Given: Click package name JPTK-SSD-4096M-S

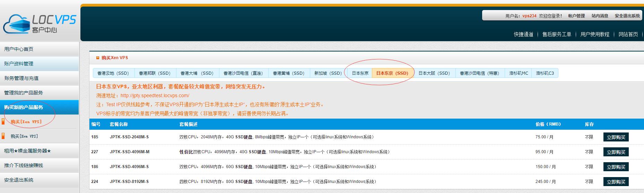Looking at the screenshot, I should 129,167.
